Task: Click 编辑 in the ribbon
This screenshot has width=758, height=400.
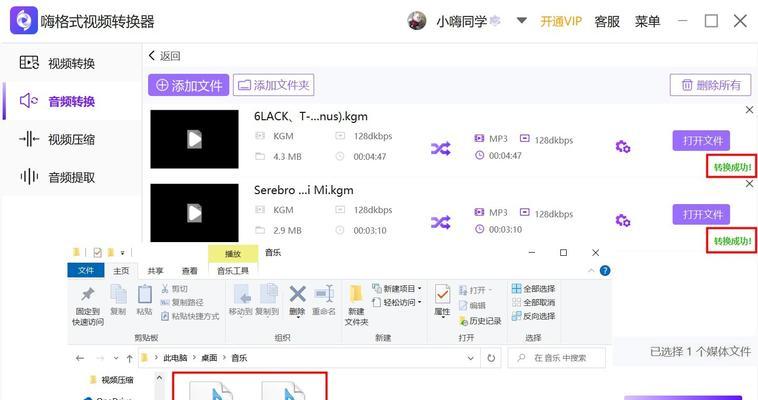Action: pos(472,305)
